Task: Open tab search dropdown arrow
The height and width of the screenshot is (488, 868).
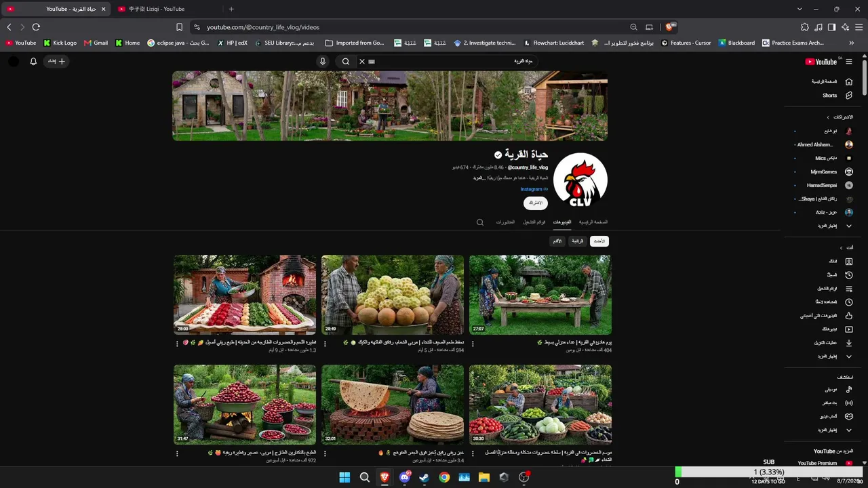Action: (800, 9)
